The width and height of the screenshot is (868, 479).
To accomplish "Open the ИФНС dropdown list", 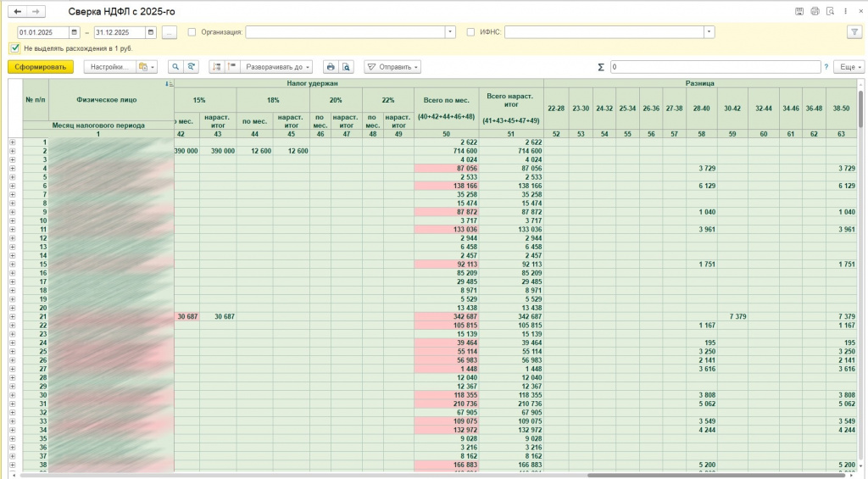I will coord(709,32).
